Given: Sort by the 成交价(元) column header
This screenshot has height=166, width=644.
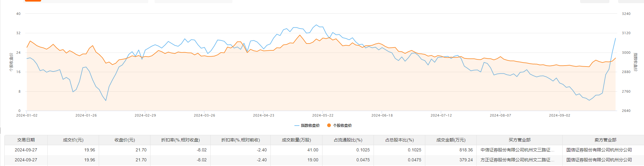Looking at the screenshot, I should pyautogui.click(x=73, y=140).
